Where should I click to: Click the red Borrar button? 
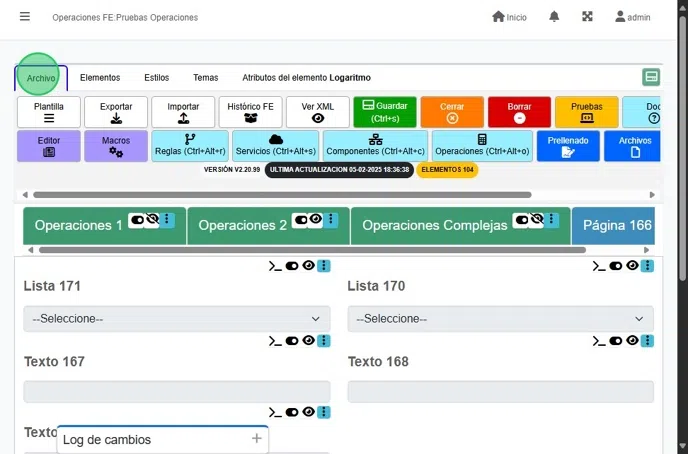pyautogui.click(x=519, y=112)
